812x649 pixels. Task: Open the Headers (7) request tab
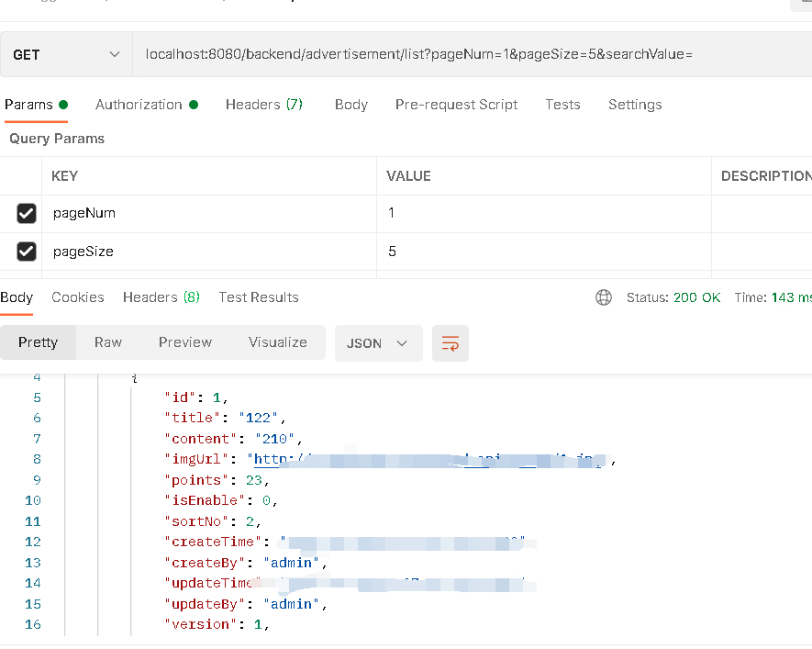click(263, 105)
